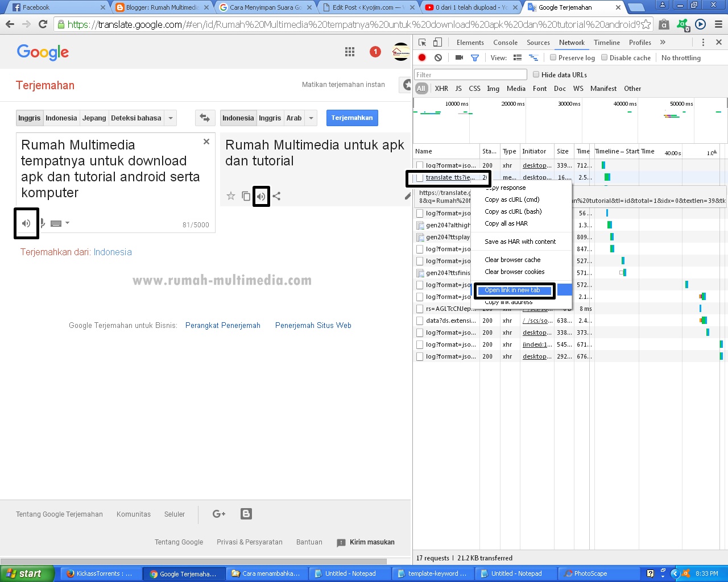Image resolution: width=728 pixels, height=582 pixels.
Task: Click the blue Terjemahkan button
Action: point(352,118)
